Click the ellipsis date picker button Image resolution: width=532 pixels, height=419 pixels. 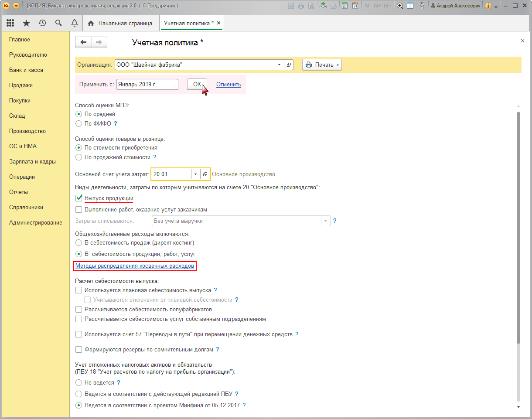click(x=174, y=85)
